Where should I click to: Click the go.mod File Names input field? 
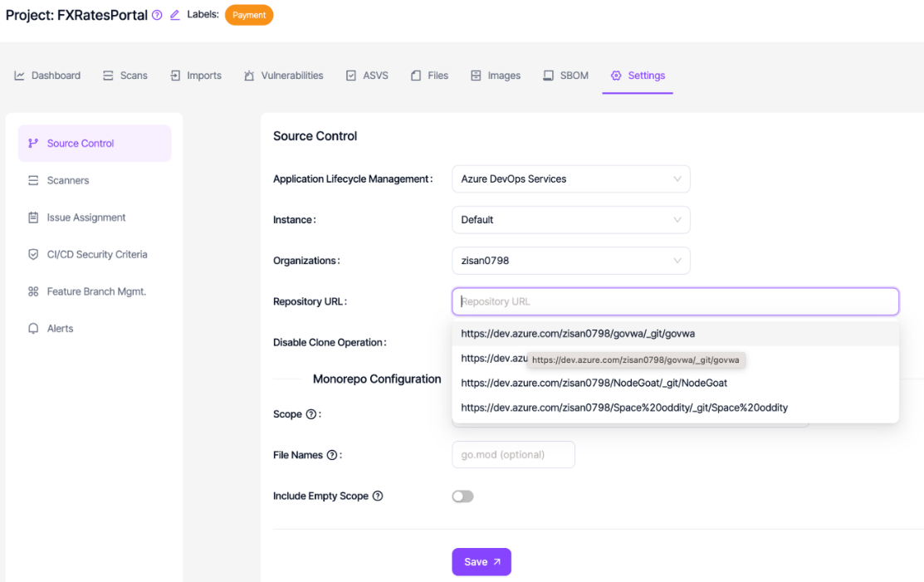(x=513, y=454)
